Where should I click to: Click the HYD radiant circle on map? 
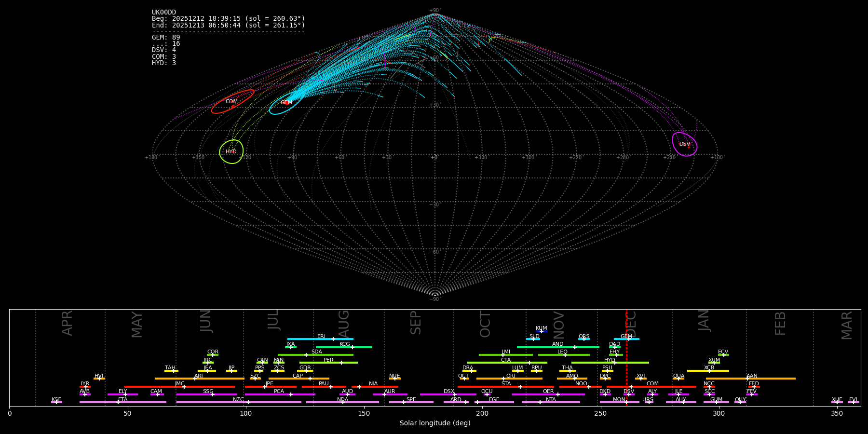click(231, 152)
